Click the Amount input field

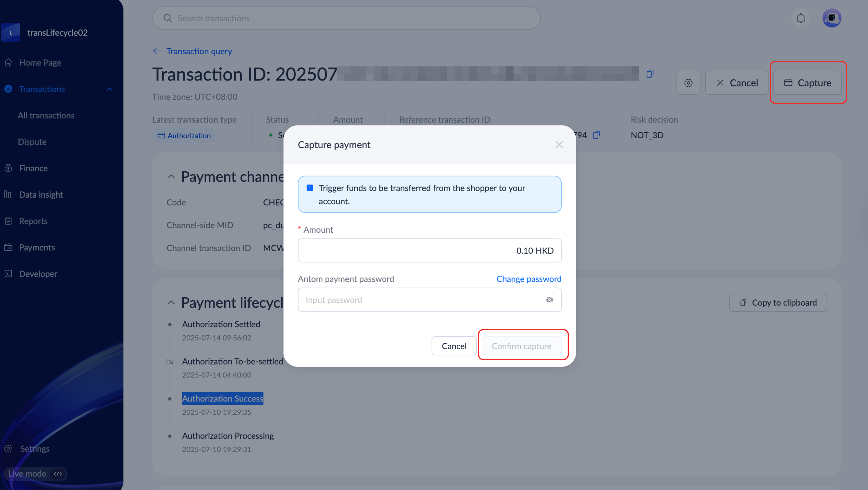pos(429,251)
